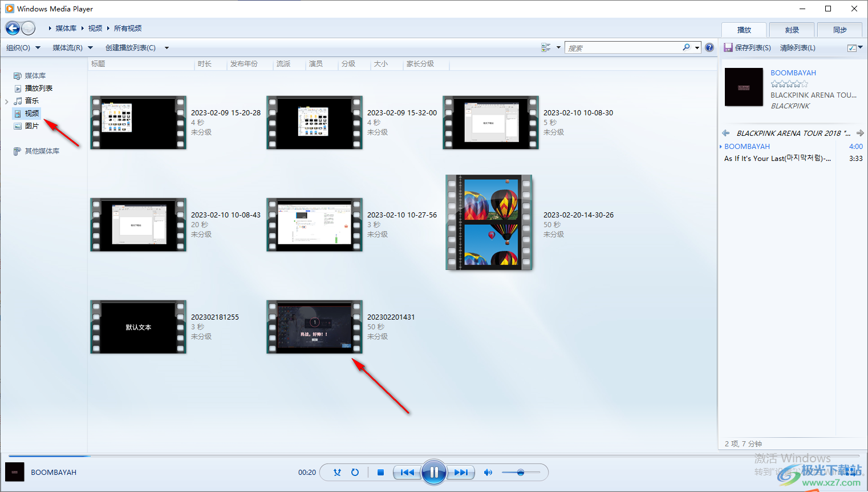Select video 2023-02-09 15-20-28 thumbnail
868x492 pixels.
138,123
